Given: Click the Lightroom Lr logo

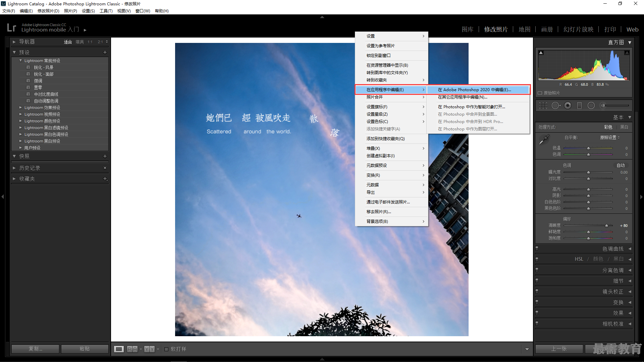Looking at the screenshot, I should tap(11, 27).
